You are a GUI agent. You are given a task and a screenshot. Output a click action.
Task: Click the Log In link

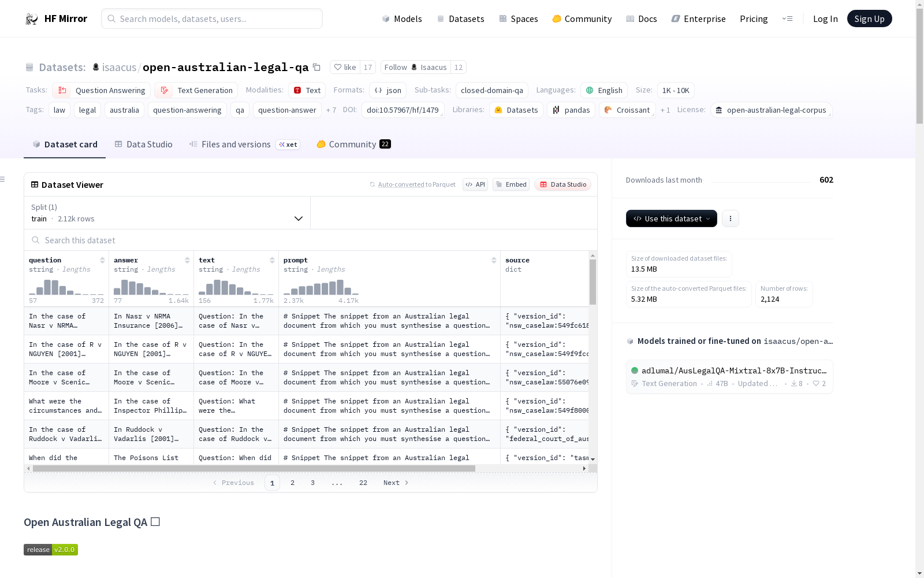coord(825,19)
